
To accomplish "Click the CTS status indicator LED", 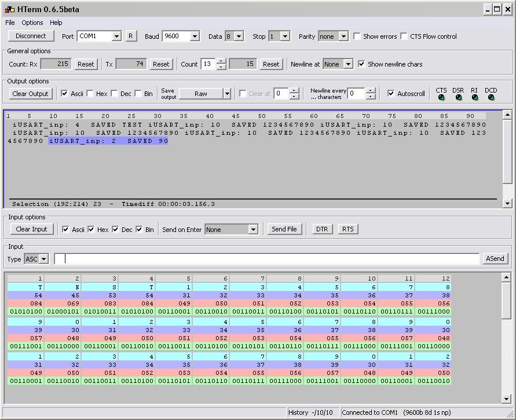I will [441, 98].
